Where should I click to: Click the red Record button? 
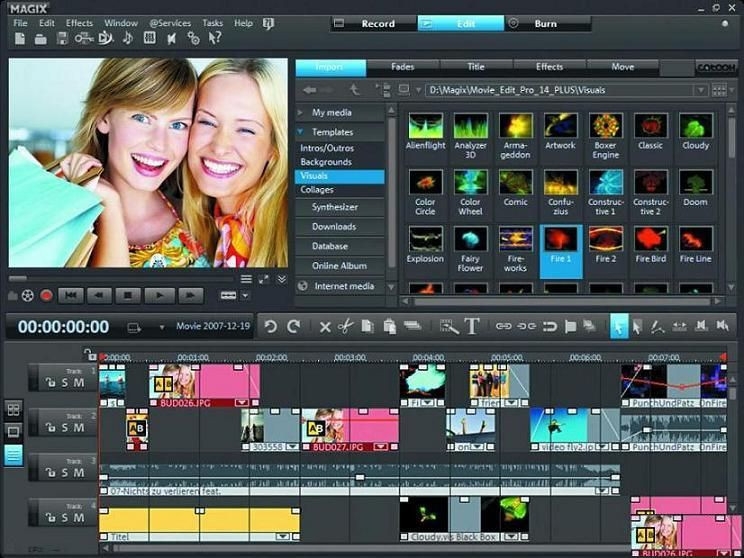tap(46, 296)
